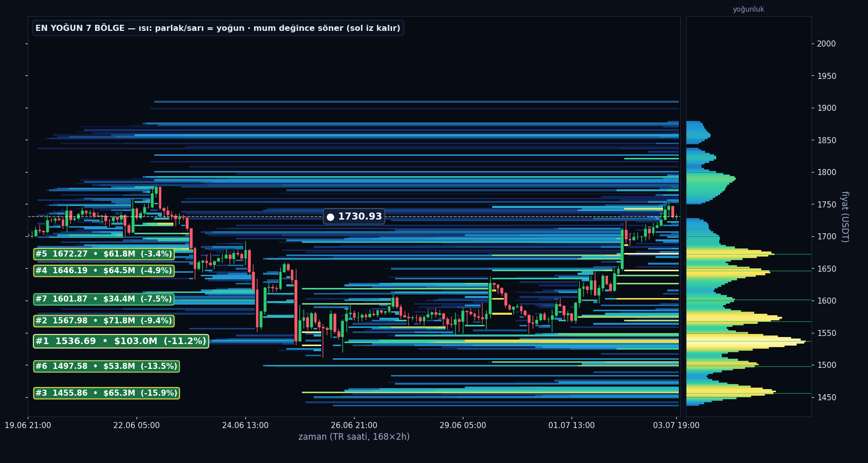This screenshot has width=868, height=463.
Task: Click the 1700 price tick label
Action: (x=827, y=237)
